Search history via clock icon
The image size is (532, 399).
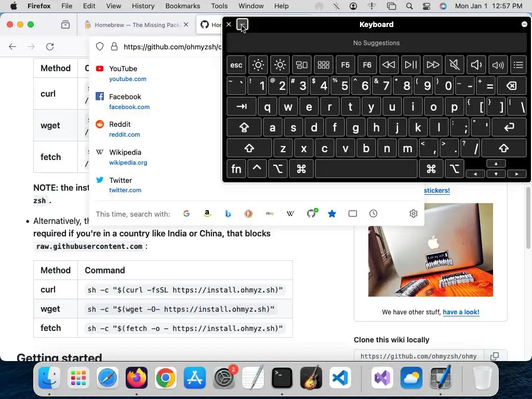tap(373, 214)
